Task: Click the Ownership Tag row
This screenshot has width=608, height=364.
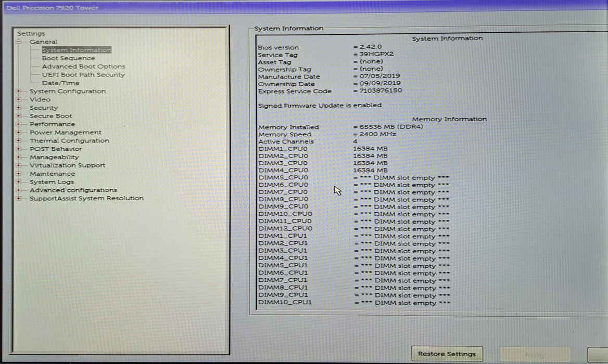Action: click(320, 69)
